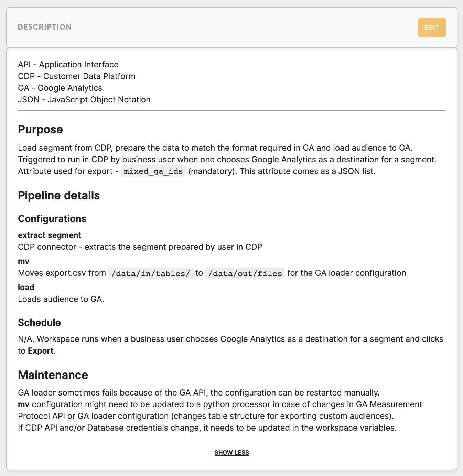Click the /data/out/files code path

[x=245, y=273]
